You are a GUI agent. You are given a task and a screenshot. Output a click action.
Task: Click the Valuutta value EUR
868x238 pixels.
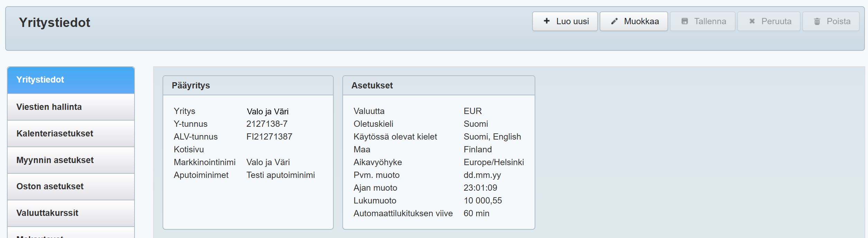click(x=472, y=111)
